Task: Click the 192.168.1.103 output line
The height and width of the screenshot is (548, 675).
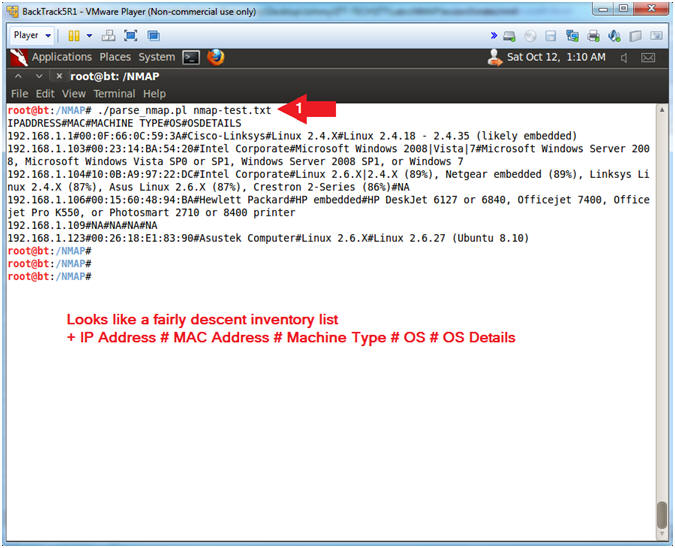Action: pos(329,155)
